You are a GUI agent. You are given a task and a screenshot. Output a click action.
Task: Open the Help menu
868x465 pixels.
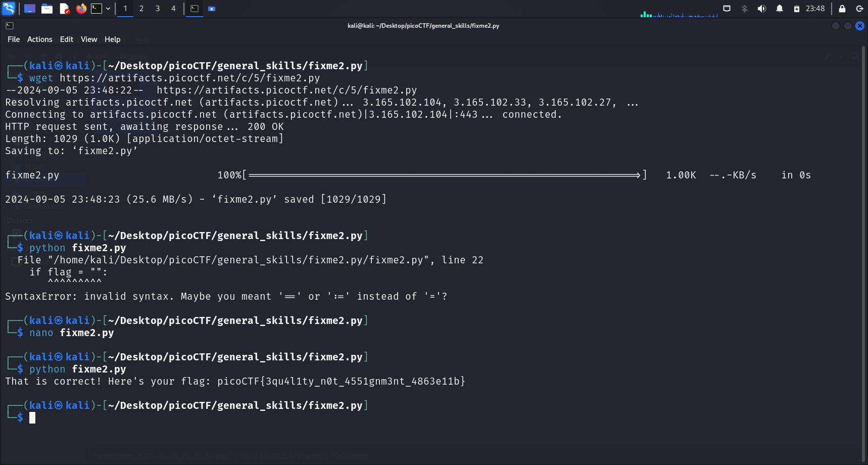[112, 39]
